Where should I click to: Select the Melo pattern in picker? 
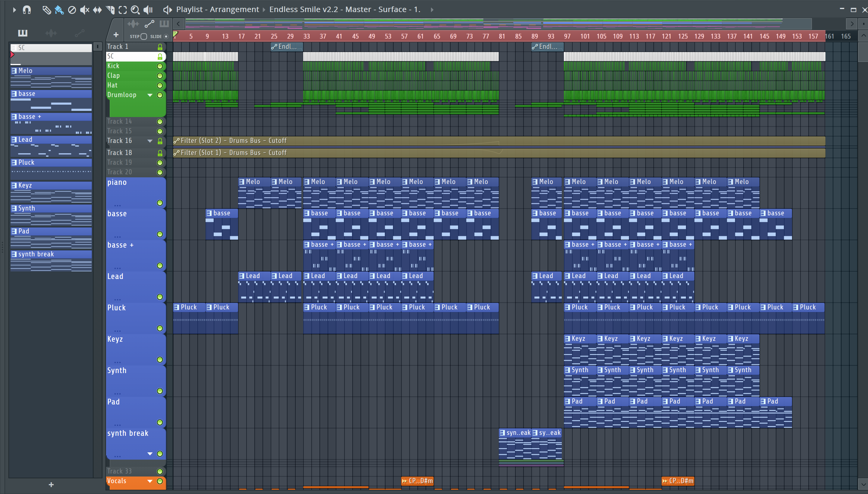(x=51, y=78)
